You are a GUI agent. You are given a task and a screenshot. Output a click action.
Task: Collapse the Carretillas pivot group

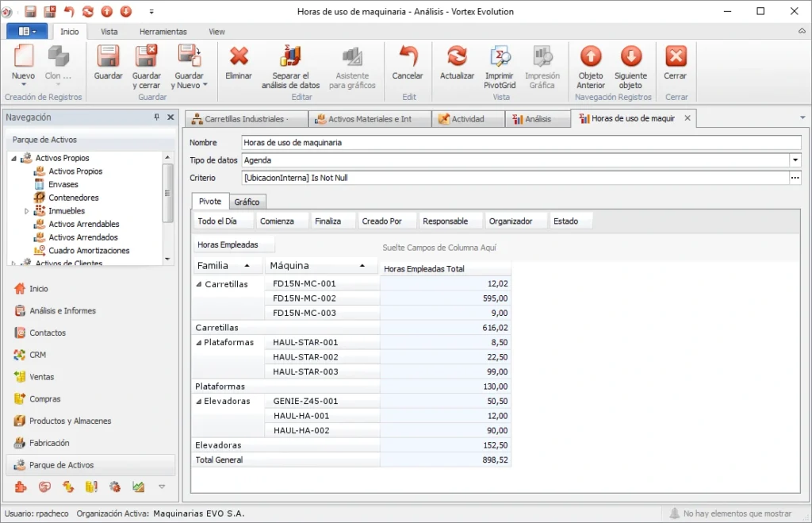click(199, 284)
